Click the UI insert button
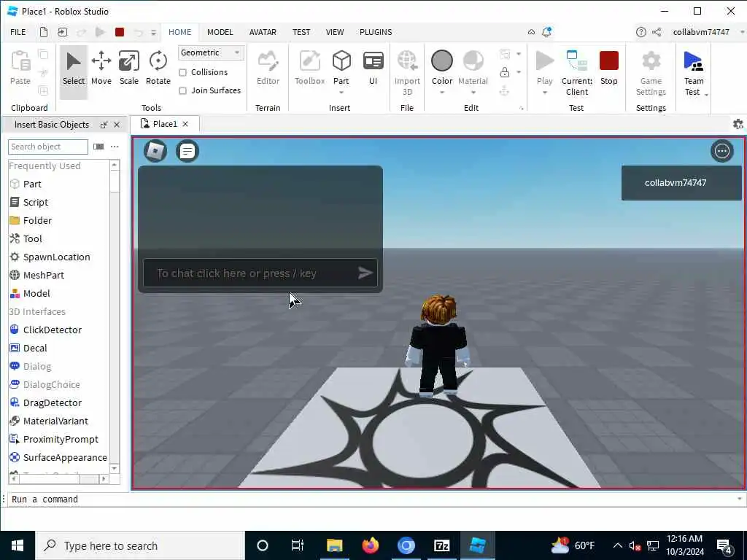Image resolution: width=747 pixels, height=560 pixels. point(373,69)
